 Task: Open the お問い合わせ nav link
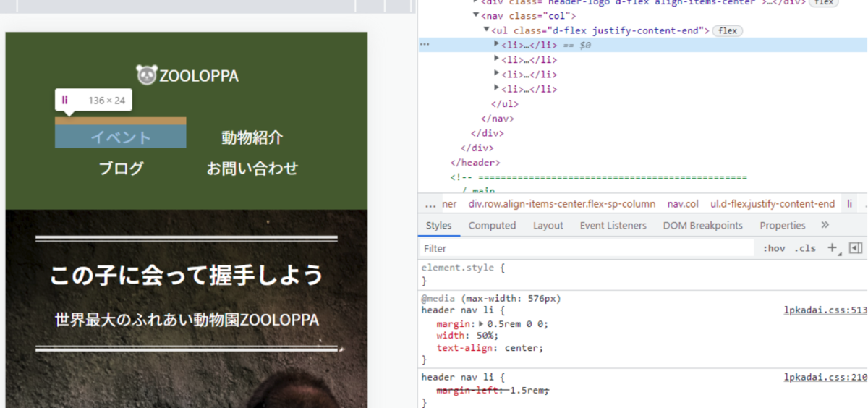[252, 169]
